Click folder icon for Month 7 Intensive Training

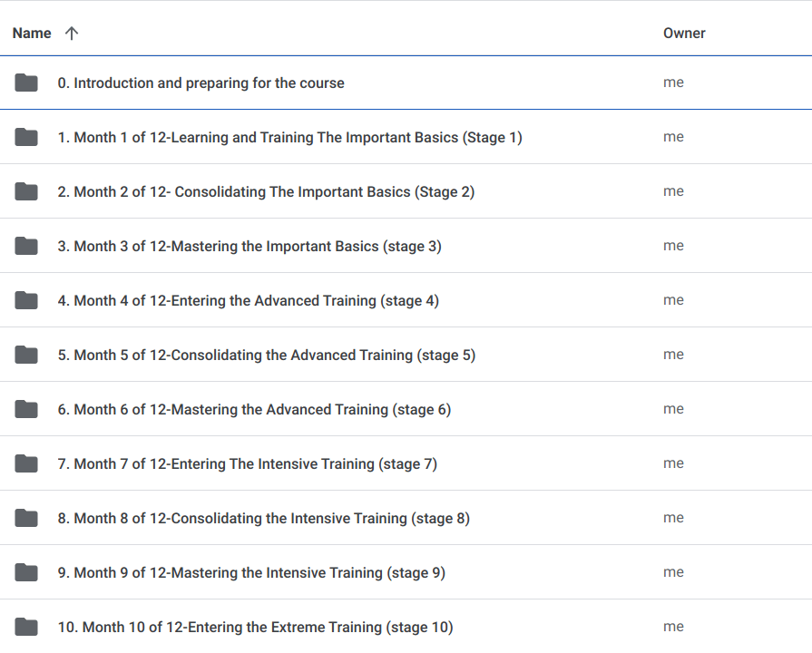26,464
